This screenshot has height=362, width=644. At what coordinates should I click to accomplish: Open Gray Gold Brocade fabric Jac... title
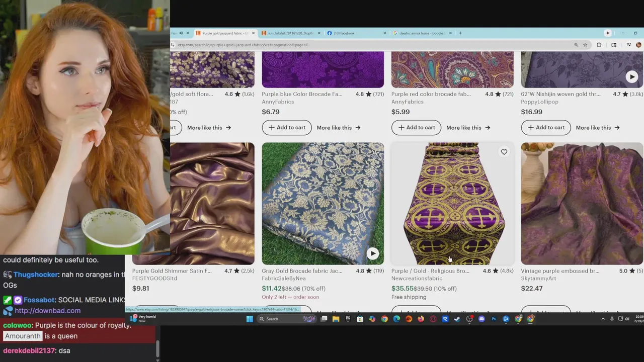click(302, 271)
